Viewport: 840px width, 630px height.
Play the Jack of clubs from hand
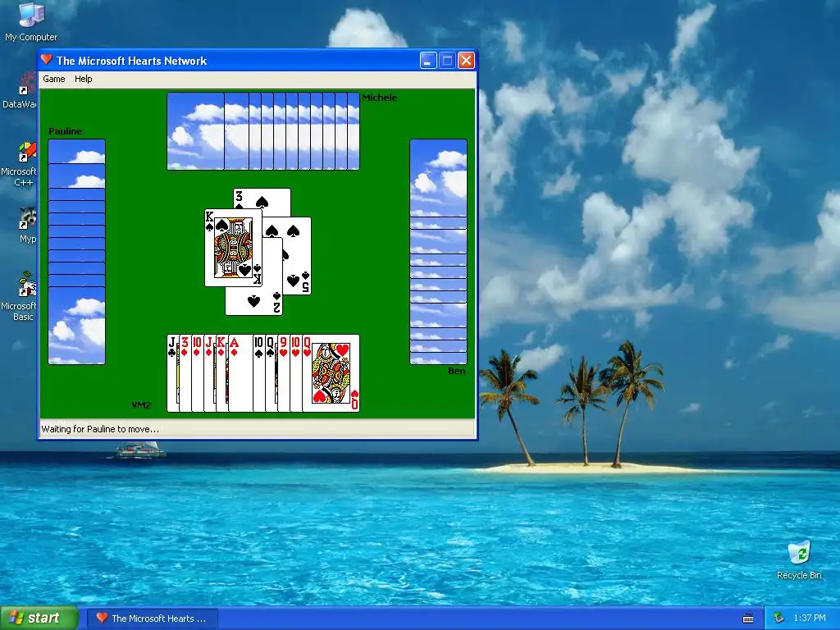172,373
